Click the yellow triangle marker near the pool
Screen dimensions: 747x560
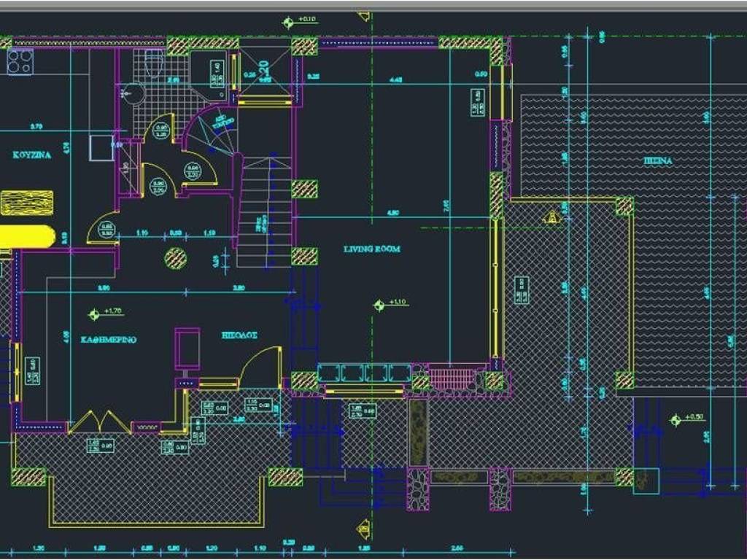(x=551, y=217)
